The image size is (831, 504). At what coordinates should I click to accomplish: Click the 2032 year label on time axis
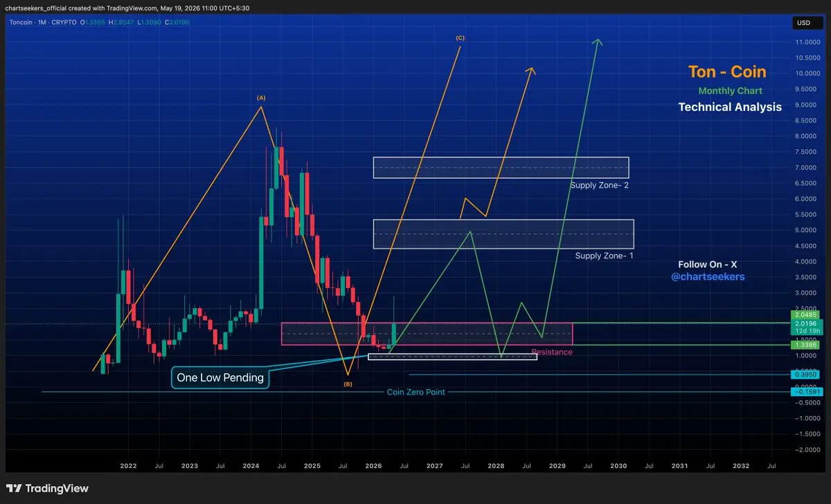point(741,467)
